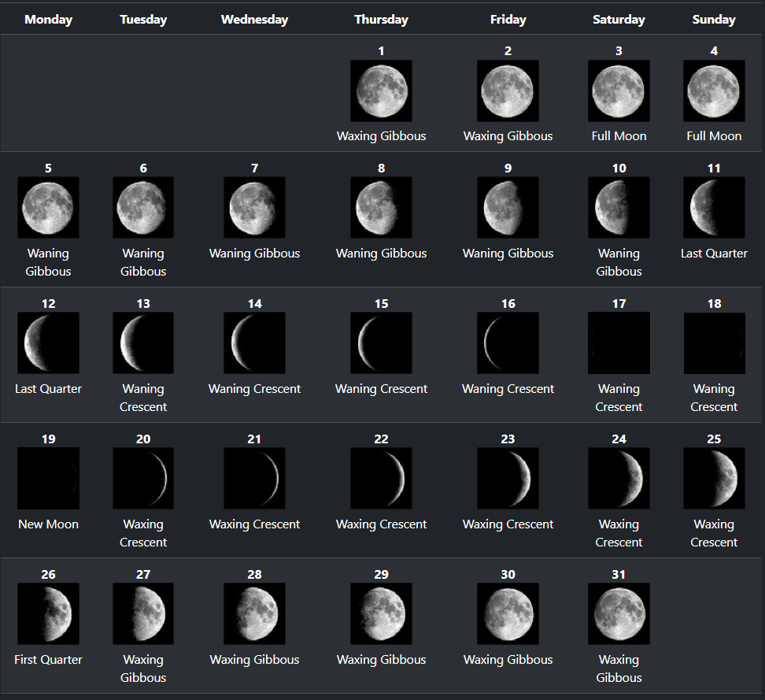Click the Waxing Gibbous label under day 29

tap(381, 660)
